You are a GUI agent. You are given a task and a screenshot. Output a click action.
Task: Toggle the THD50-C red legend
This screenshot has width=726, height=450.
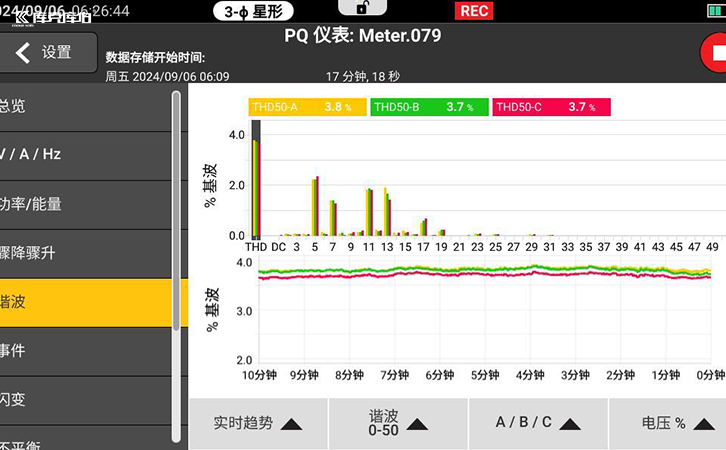pyautogui.click(x=551, y=107)
